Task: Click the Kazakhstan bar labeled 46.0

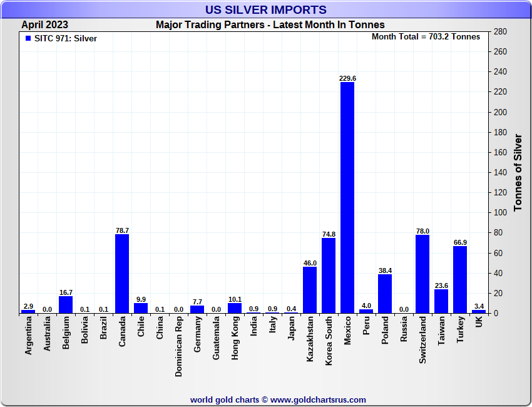Action: tap(310, 290)
